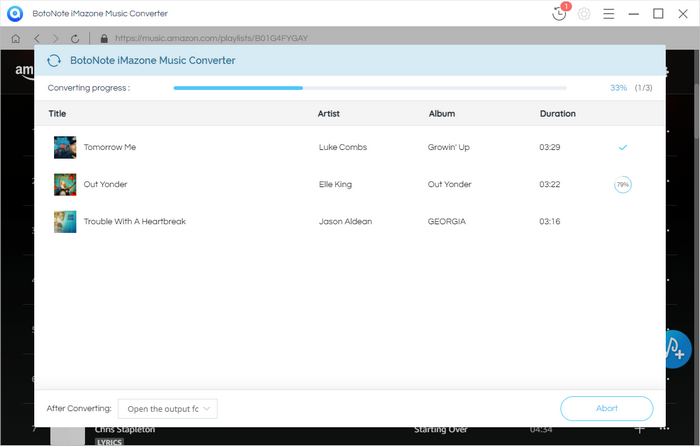Viewport: 700px width, 446px height.
Task: Click the overall converting progress bar
Action: click(370, 88)
